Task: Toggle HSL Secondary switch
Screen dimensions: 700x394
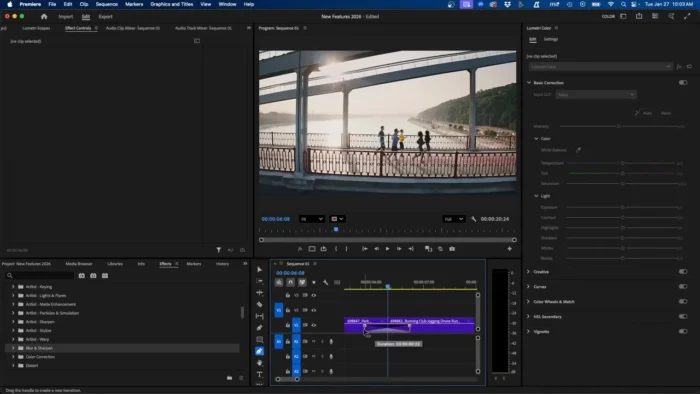Action: pos(683,316)
